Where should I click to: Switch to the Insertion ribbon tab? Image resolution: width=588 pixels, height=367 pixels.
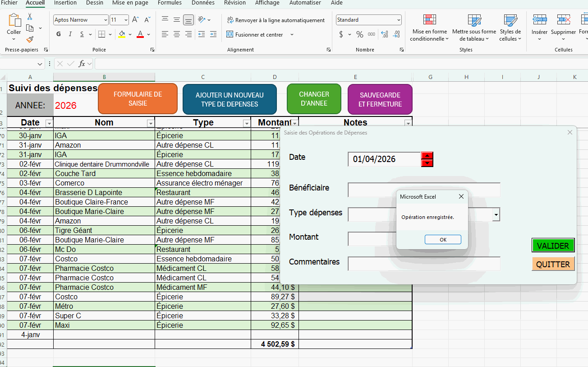pos(65,3)
